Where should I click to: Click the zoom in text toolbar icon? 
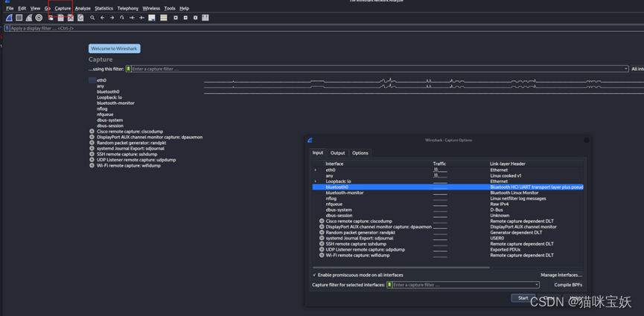176,18
